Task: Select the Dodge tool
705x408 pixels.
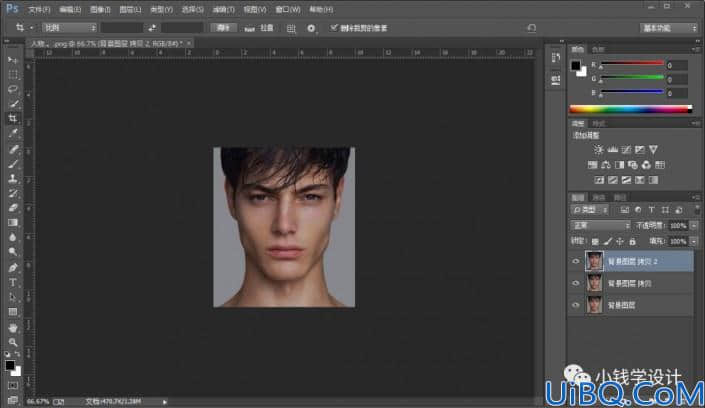Action: point(13,252)
